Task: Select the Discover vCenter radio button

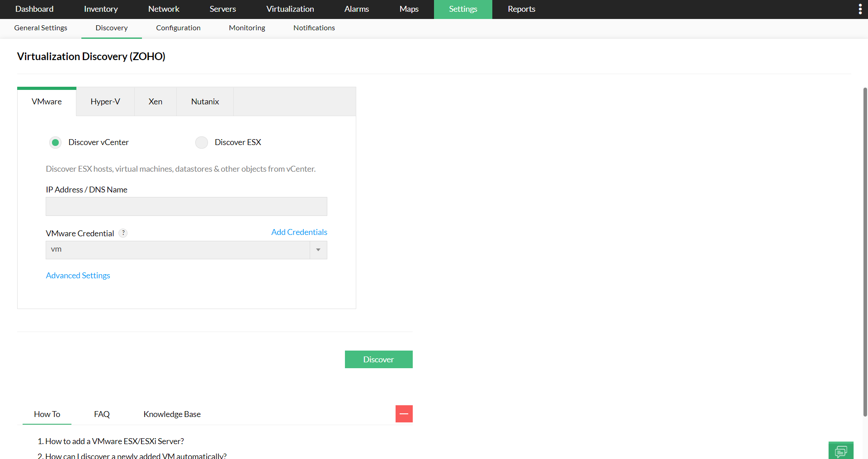Action: tap(55, 142)
